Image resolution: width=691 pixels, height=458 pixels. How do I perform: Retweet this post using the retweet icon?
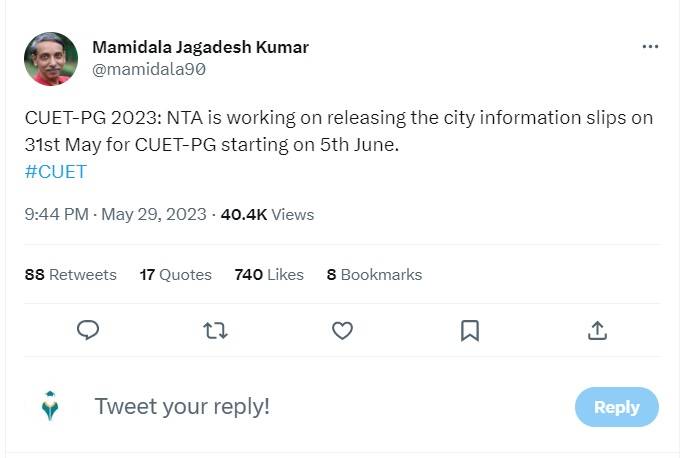(215, 330)
